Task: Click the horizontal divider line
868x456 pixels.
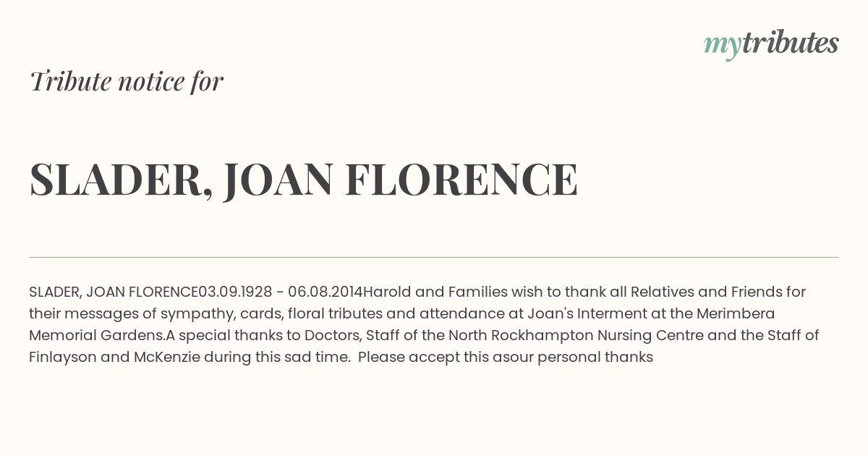Action: coord(434,257)
